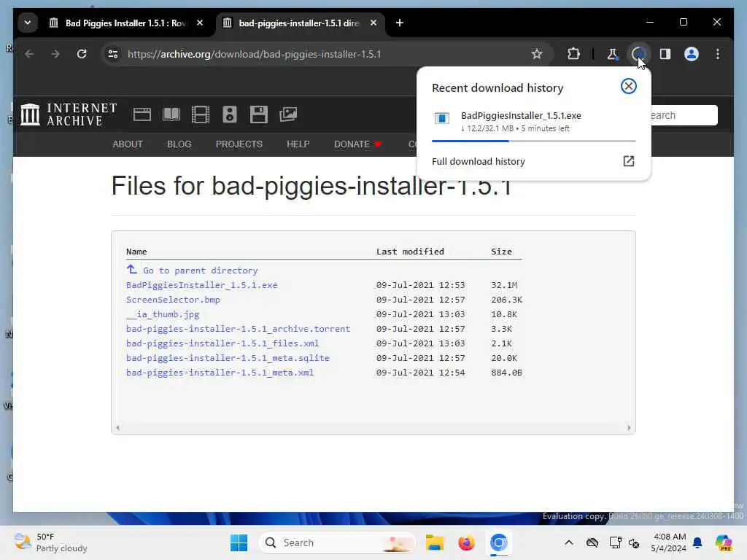Download the _archive.torrent file
The height and width of the screenshot is (560, 747).
[239, 329]
